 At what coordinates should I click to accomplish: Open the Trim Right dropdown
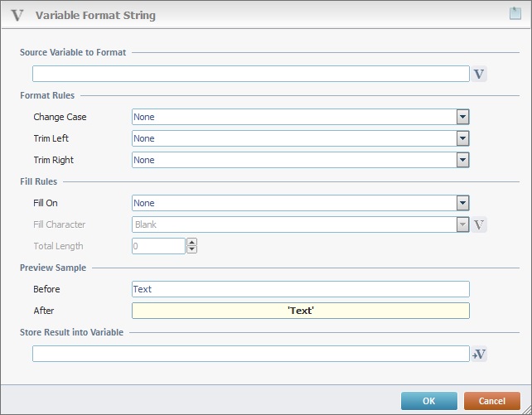[x=463, y=160]
